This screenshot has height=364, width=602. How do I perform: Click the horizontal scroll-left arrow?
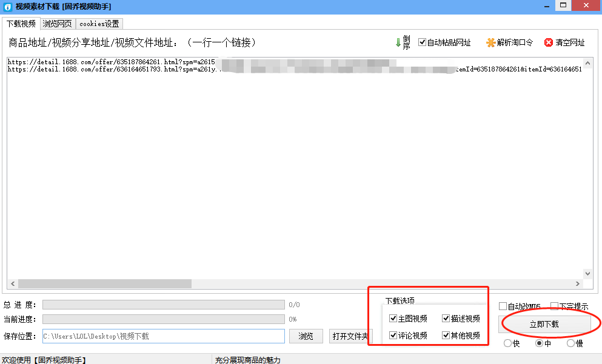(13, 284)
